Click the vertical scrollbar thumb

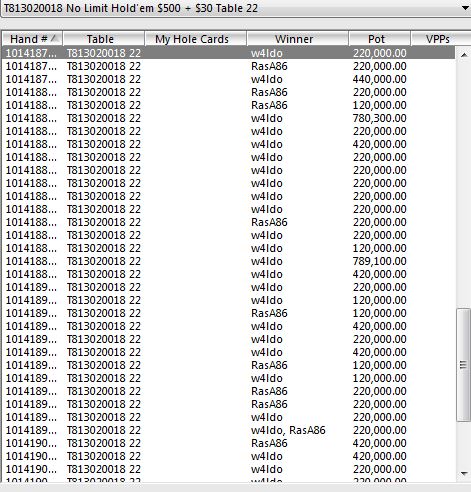pos(463,365)
